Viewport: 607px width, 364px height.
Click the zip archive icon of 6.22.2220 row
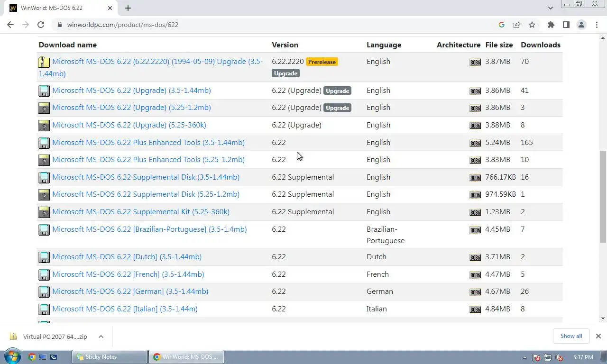click(44, 62)
